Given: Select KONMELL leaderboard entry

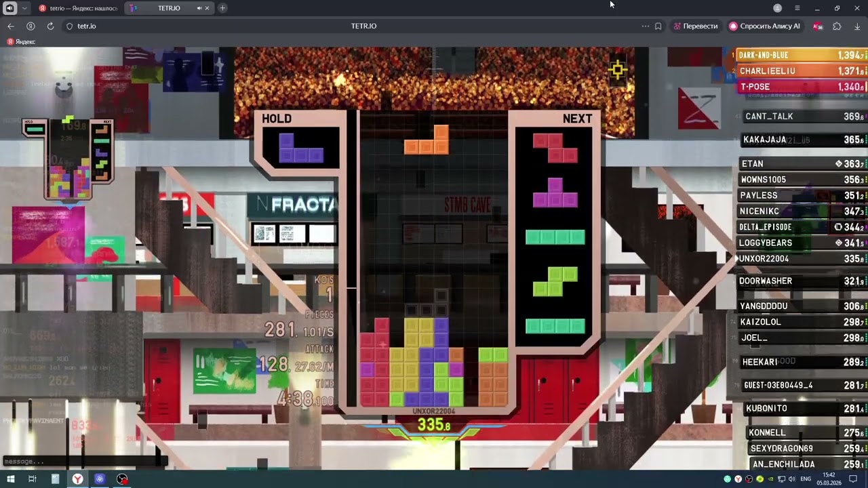Looking at the screenshot, I should [807, 432].
